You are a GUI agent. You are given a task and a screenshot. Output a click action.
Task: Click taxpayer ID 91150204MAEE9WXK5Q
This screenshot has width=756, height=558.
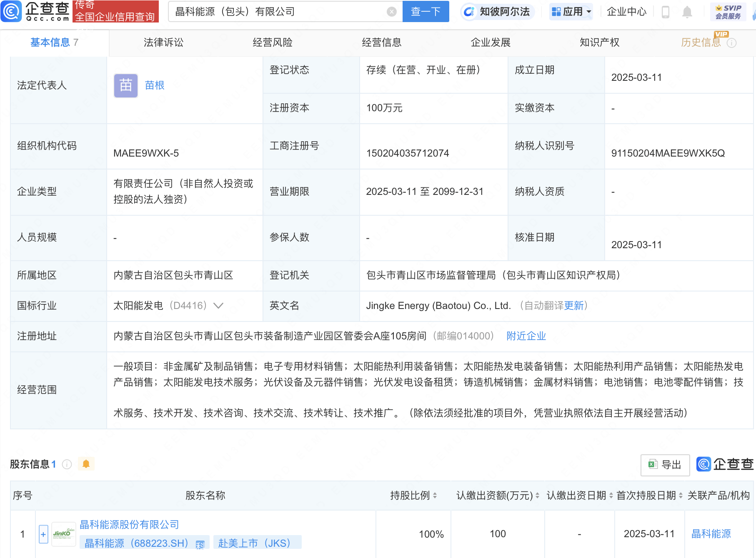(x=668, y=153)
